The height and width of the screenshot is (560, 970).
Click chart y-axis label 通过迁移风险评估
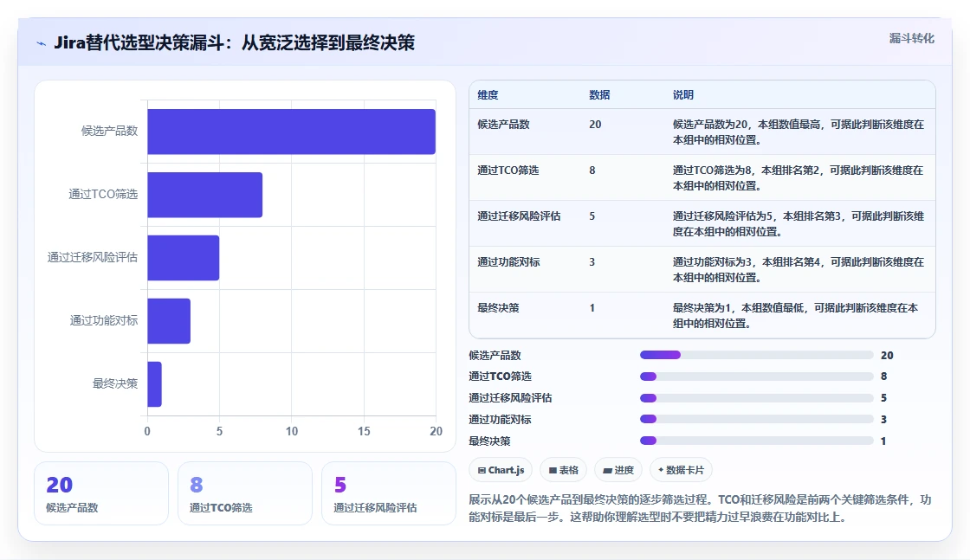(x=93, y=257)
